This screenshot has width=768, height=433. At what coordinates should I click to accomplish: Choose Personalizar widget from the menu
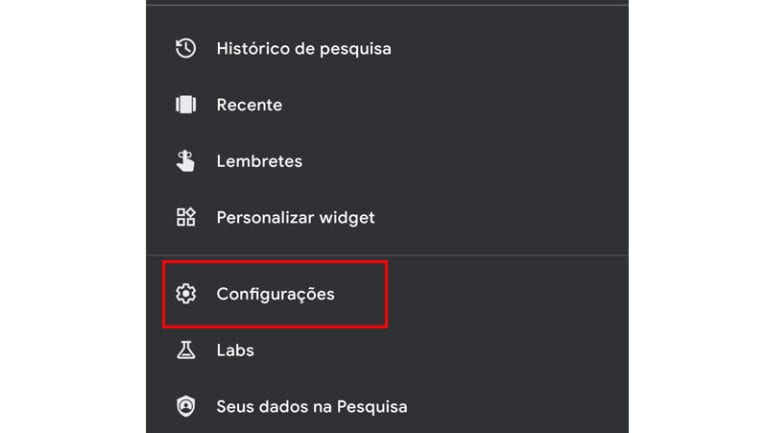click(x=295, y=217)
